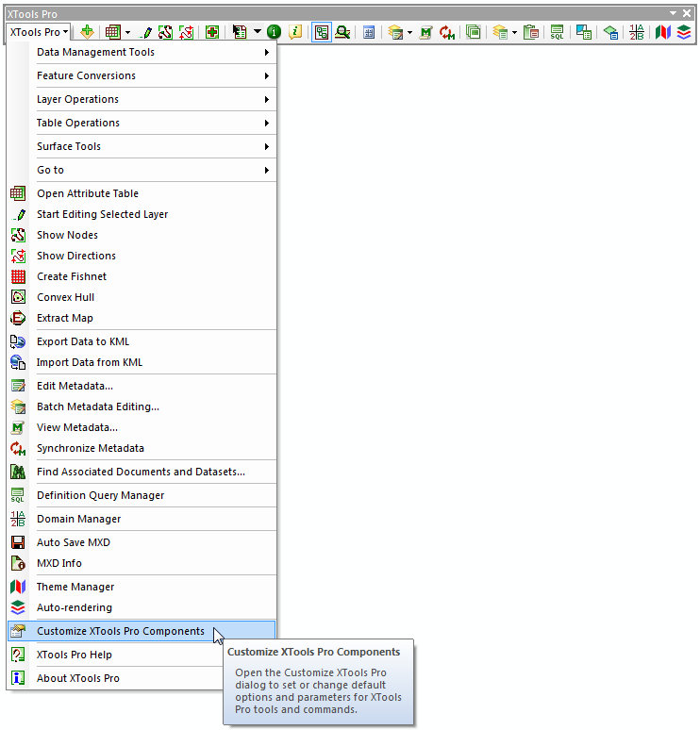Choose View Metadata... menu entry

(142, 427)
